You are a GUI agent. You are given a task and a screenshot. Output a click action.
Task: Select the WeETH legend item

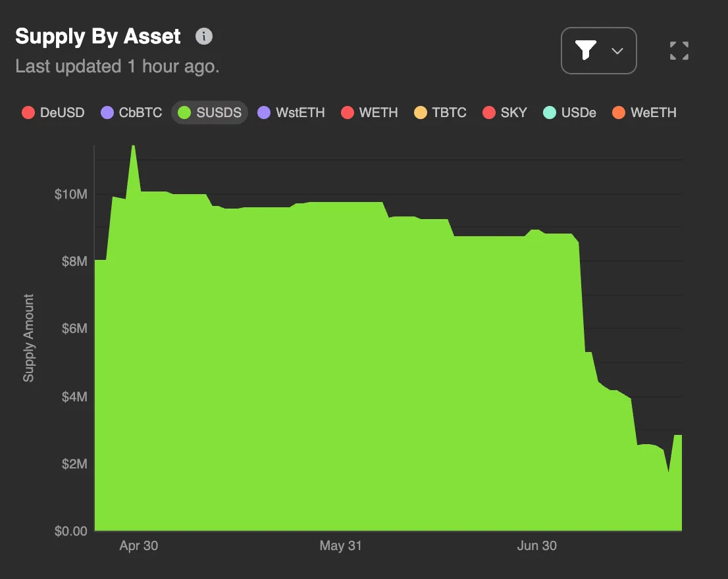[x=644, y=113]
